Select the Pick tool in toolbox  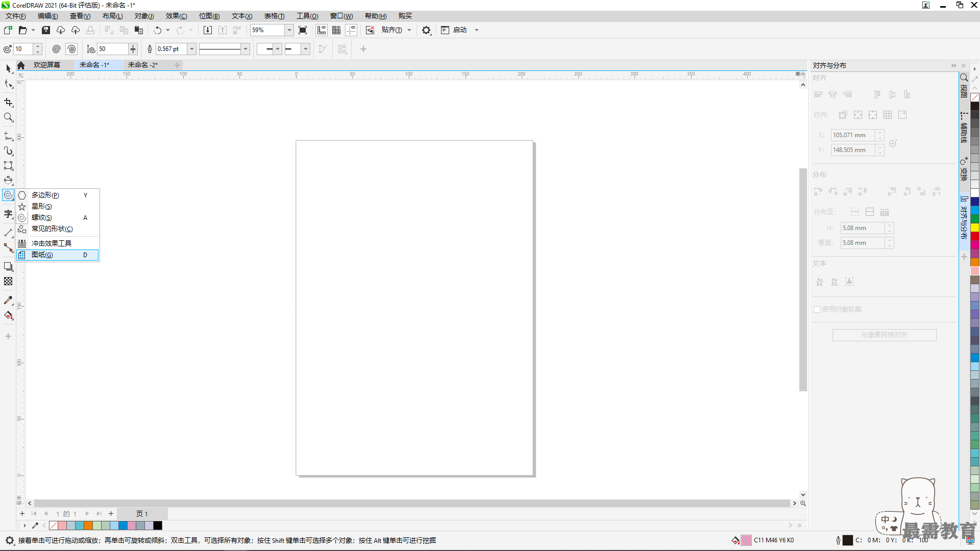tap(8, 68)
